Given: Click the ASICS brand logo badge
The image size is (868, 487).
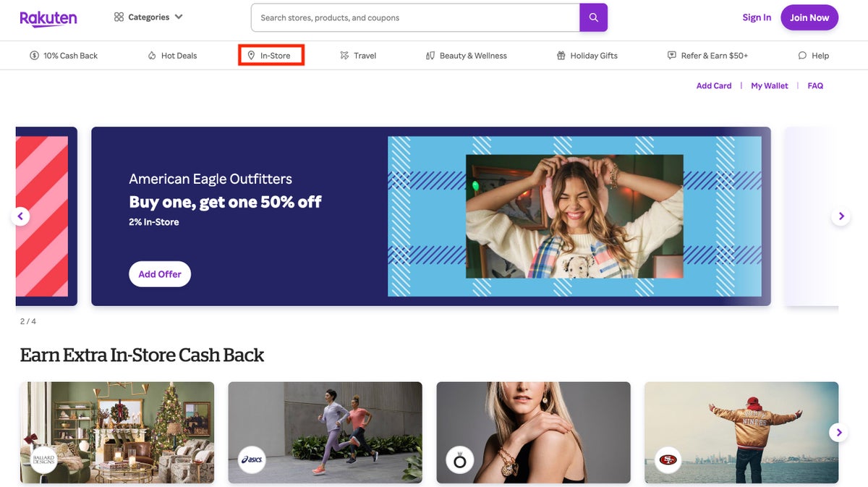Looking at the screenshot, I should click(252, 460).
